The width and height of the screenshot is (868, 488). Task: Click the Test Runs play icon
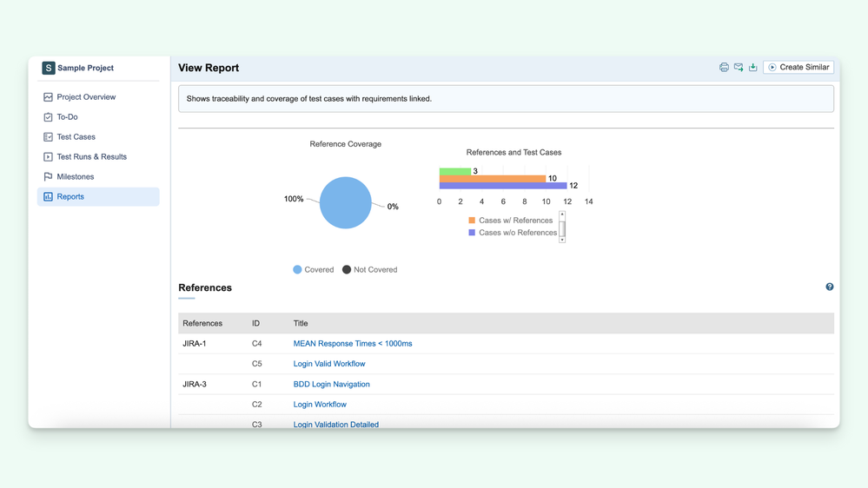click(48, 157)
